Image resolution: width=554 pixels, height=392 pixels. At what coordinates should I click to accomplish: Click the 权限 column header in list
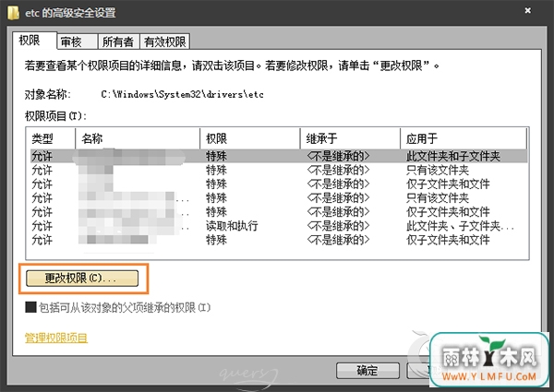250,138
